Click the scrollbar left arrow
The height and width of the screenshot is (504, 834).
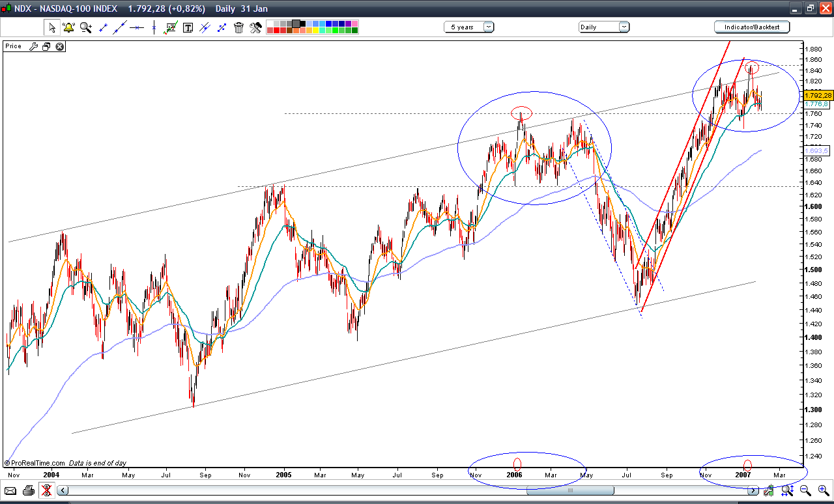coord(63,490)
